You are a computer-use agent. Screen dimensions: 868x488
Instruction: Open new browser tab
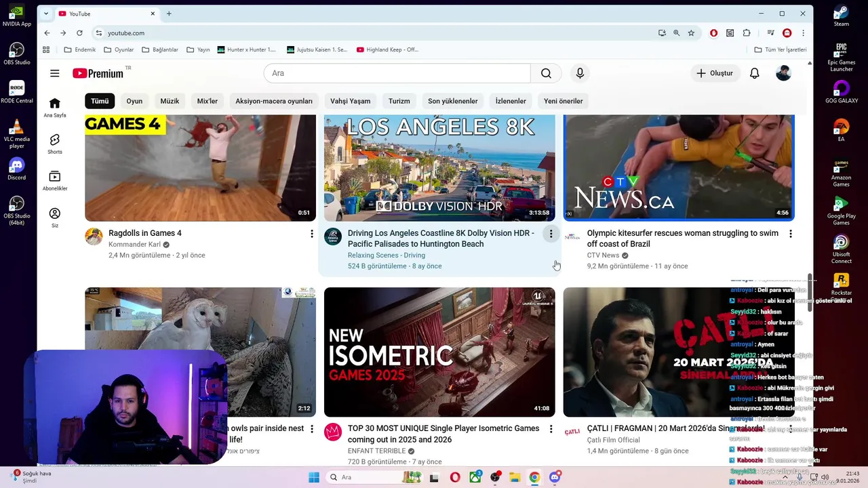(169, 14)
